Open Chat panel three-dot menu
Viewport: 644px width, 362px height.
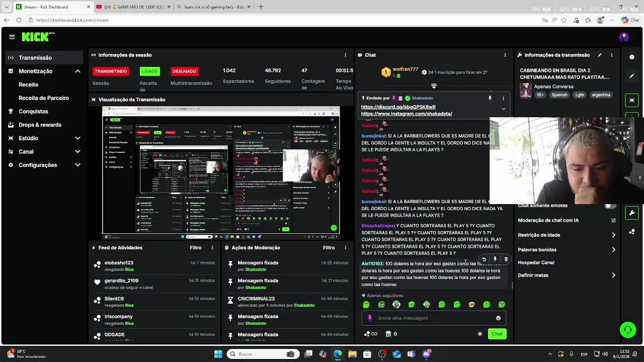point(505,55)
